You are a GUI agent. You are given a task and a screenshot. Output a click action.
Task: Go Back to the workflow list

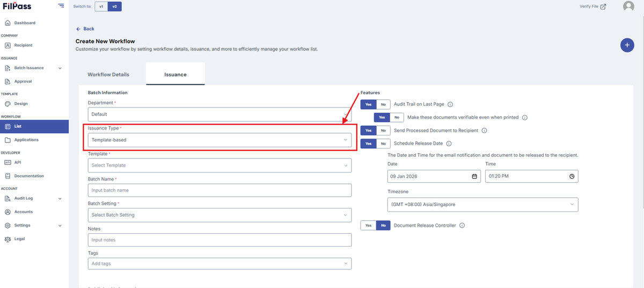[x=85, y=29]
